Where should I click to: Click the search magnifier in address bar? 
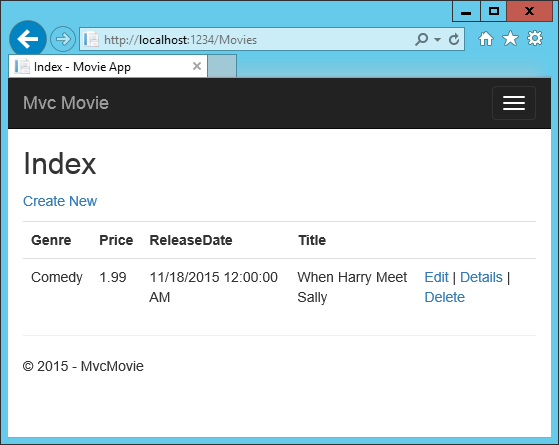(421, 39)
